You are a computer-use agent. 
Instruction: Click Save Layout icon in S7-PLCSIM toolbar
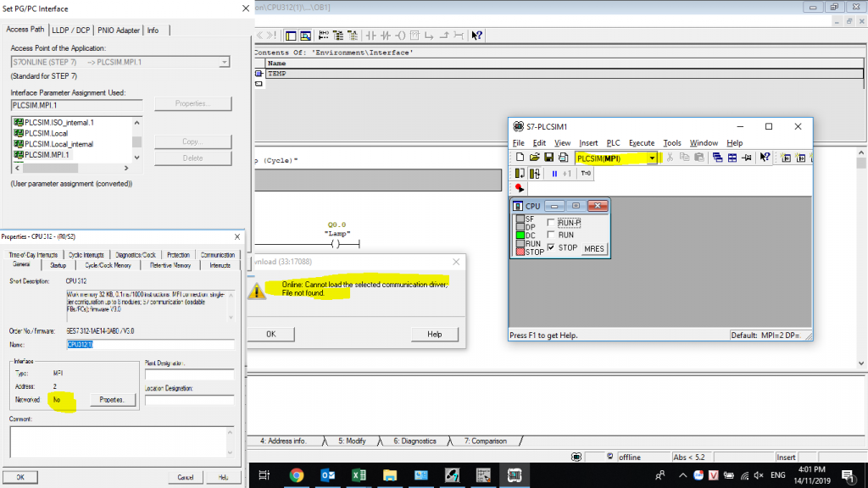(563, 158)
